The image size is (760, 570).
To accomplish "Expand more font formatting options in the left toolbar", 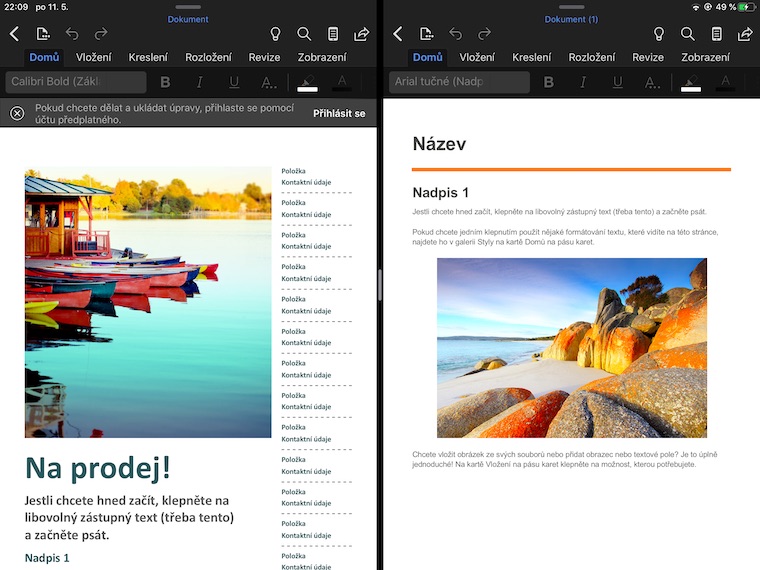I will tap(269, 82).
